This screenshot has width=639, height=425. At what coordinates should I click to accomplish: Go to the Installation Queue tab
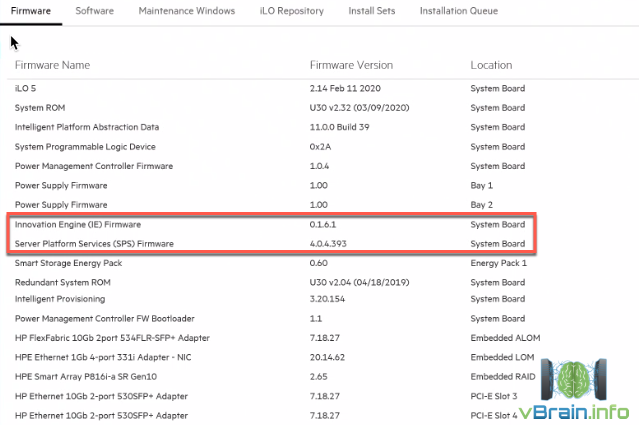[x=459, y=11]
